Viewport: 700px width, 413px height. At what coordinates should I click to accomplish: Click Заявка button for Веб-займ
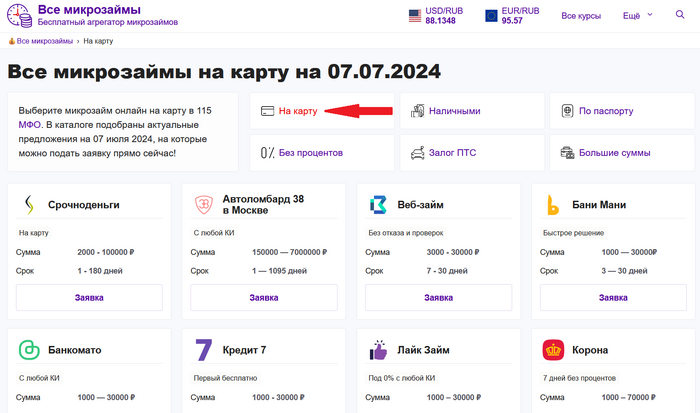coord(438,297)
